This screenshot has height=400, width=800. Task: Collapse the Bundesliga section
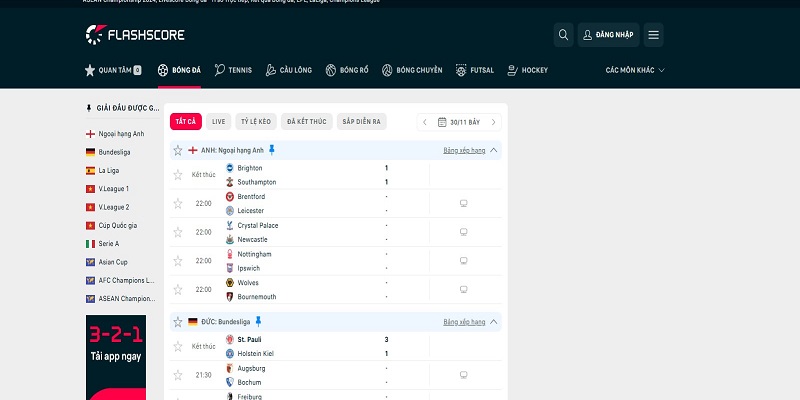pos(493,321)
